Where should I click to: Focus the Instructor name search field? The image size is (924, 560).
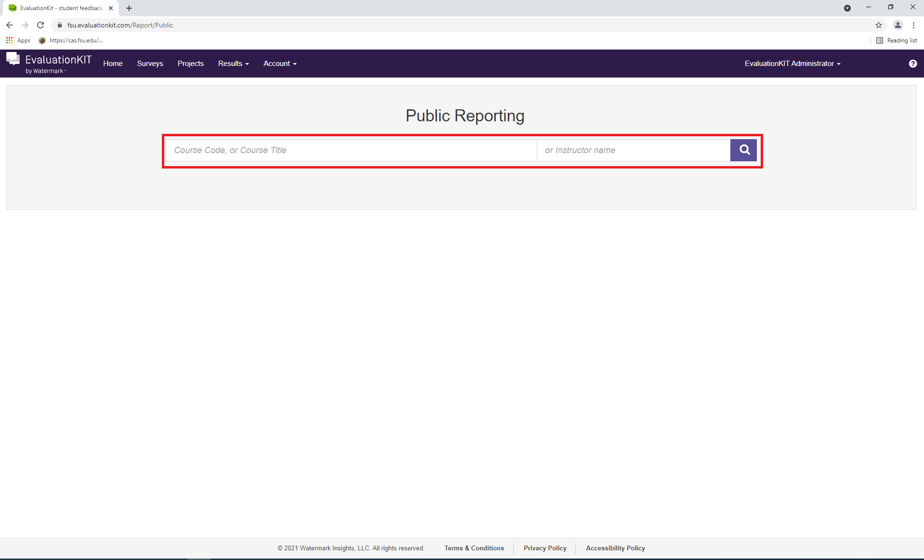pos(633,150)
